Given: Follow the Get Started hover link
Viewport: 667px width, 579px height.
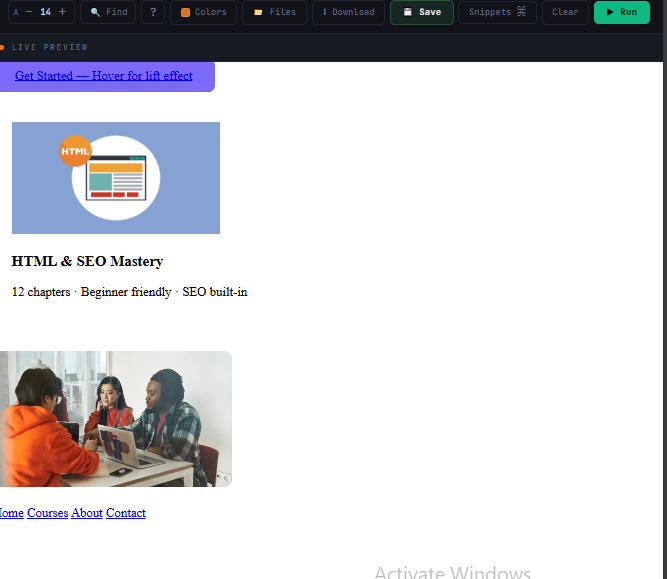Looking at the screenshot, I should click(103, 76).
